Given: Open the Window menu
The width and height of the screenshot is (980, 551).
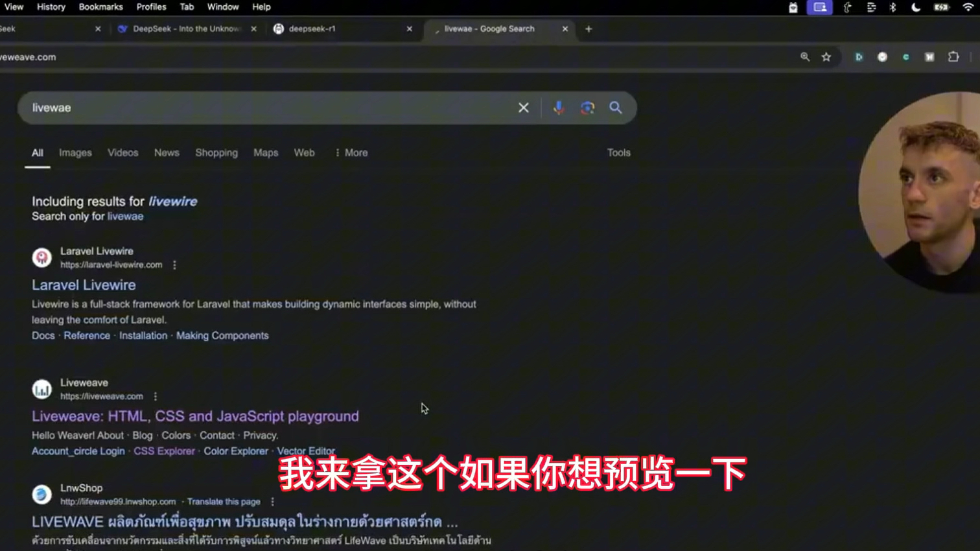Looking at the screenshot, I should coord(223,7).
